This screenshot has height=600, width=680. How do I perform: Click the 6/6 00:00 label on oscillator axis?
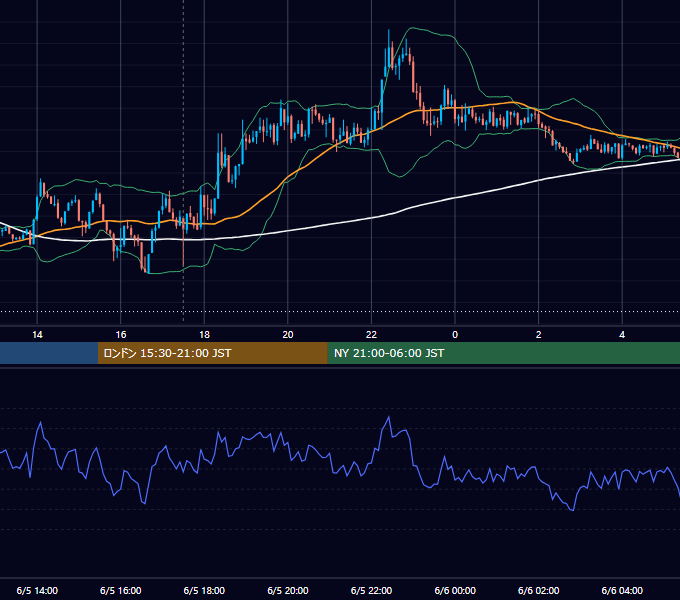(455, 590)
